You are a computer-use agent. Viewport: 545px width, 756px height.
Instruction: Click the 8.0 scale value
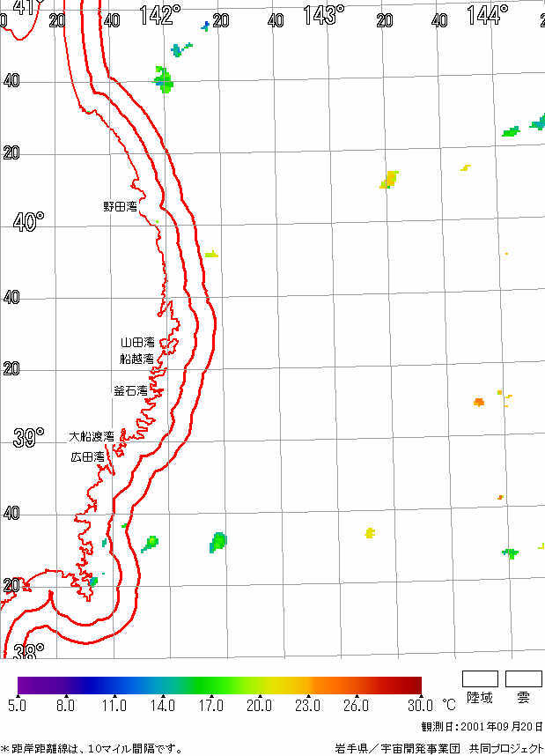pyautogui.click(x=65, y=706)
